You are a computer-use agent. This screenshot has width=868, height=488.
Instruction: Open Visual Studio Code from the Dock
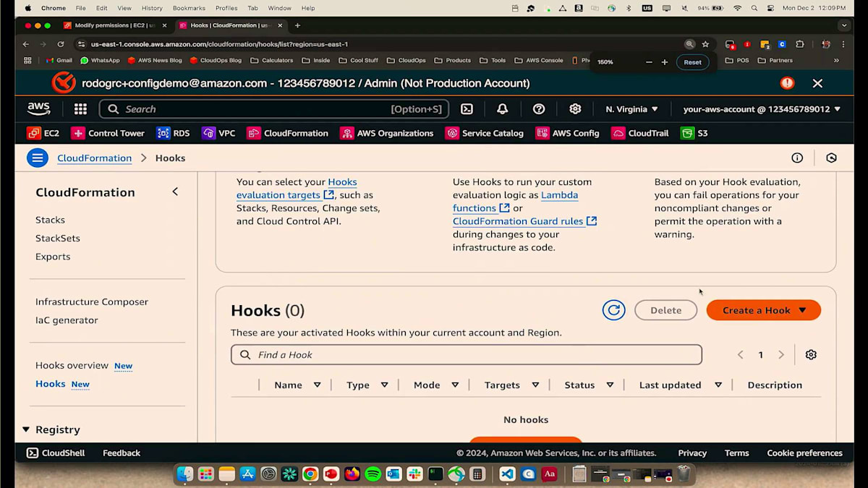click(x=507, y=474)
